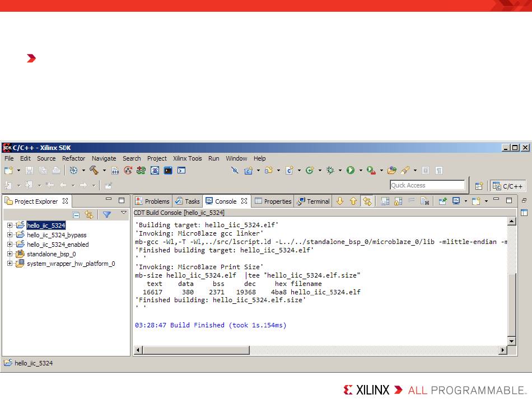532x399 pixels.
Task: Close the Console tab with its X
Action: [244, 201]
